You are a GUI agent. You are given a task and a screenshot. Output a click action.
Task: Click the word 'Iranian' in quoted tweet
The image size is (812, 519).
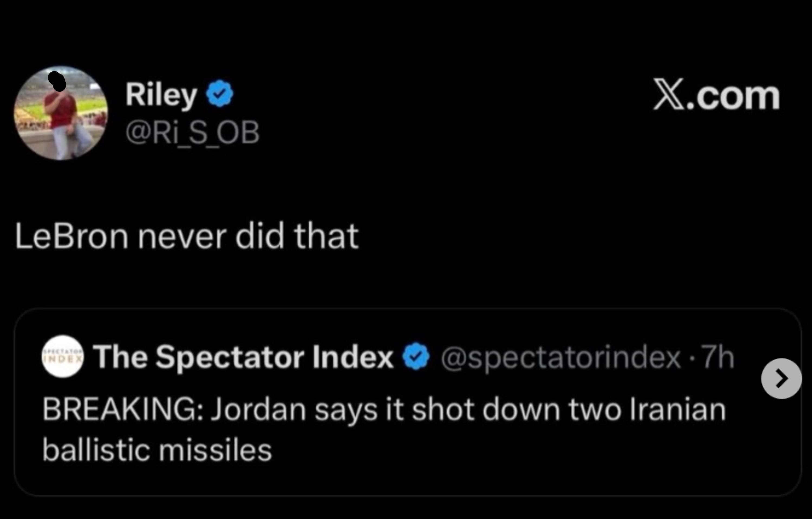677,410
